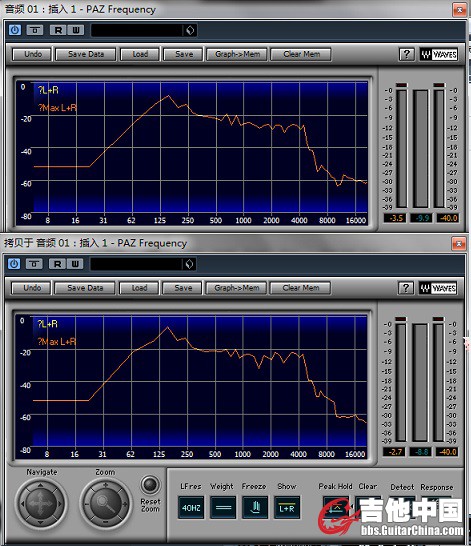Click Graph->Mem in the lower PAZ window
This screenshot has width=471, height=546.
point(236,288)
